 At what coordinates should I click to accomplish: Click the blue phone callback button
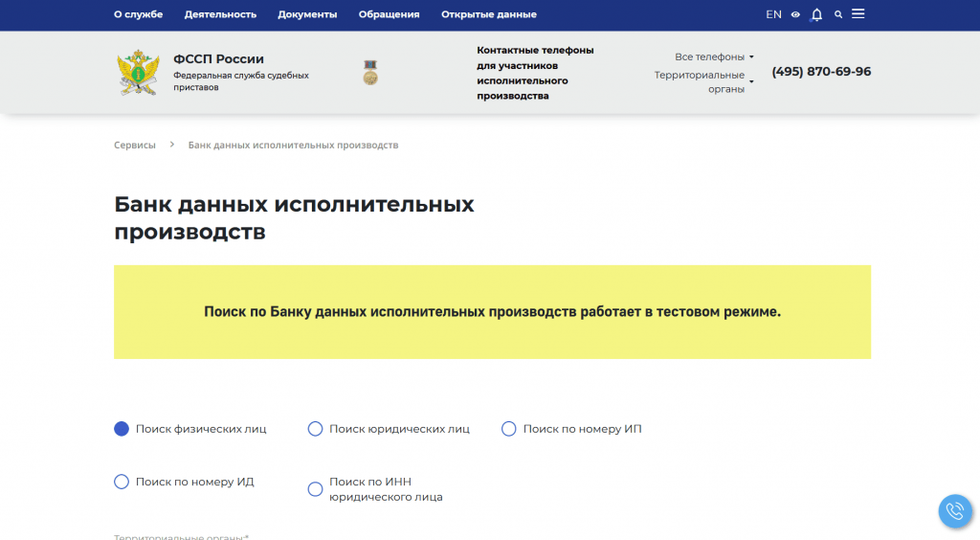click(954, 511)
